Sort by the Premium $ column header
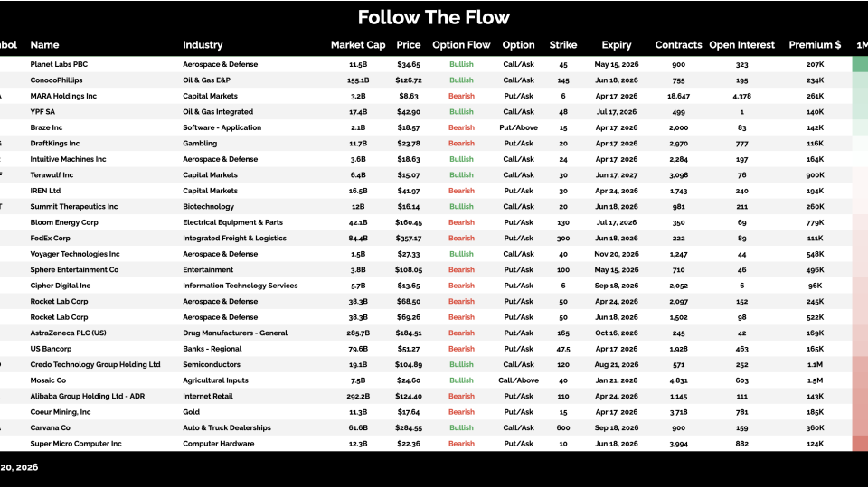 pyautogui.click(x=815, y=45)
